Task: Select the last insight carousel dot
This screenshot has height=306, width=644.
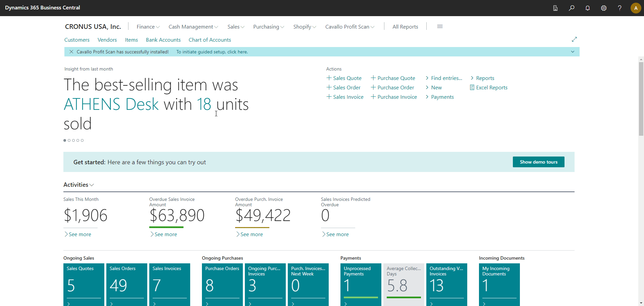Action: [82, 140]
